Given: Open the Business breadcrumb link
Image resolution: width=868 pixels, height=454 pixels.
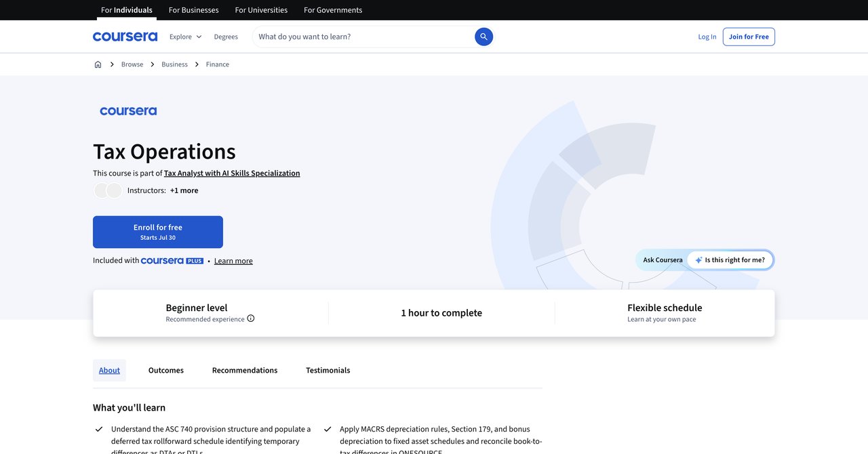Looking at the screenshot, I should [x=174, y=64].
